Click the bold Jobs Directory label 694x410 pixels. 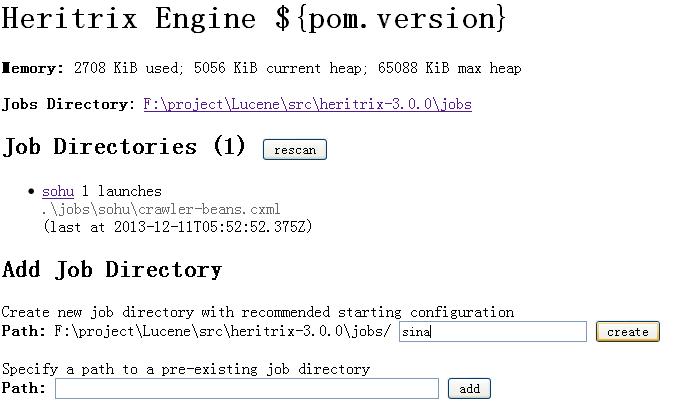pyautogui.click(x=67, y=104)
